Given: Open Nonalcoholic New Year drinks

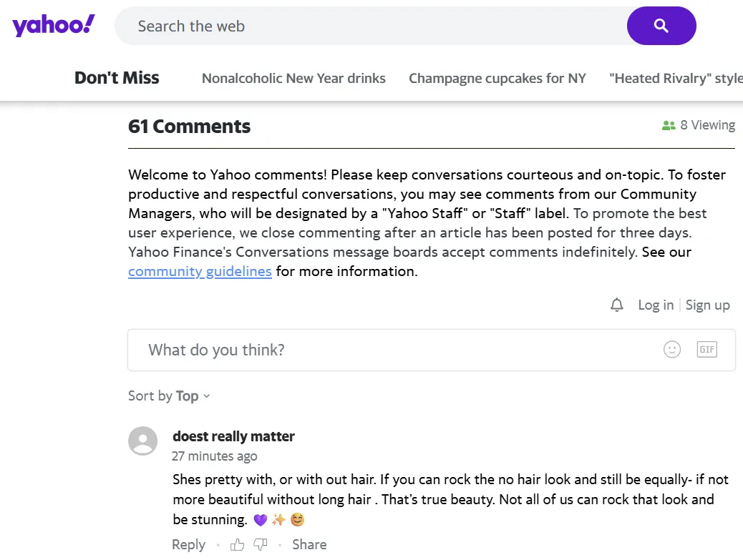Looking at the screenshot, I should pos(293,79).
